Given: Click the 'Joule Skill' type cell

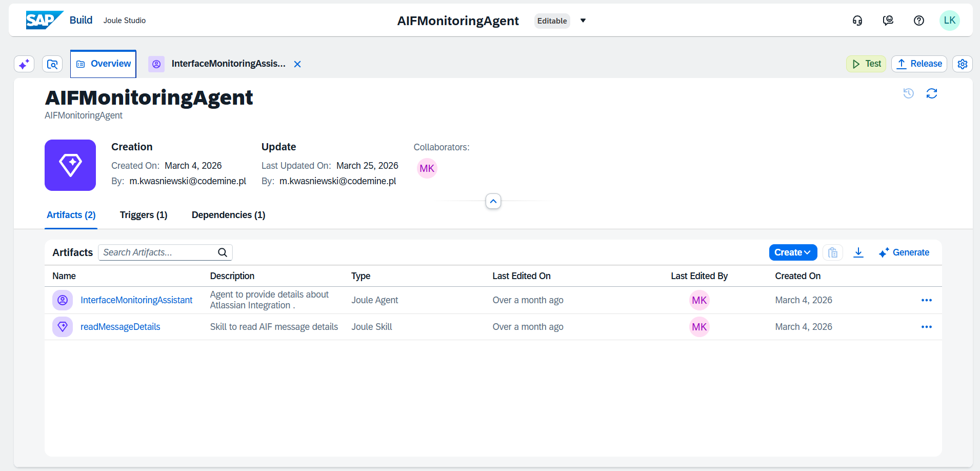Looking at the screenshot, I should click(x=372, y=327).
